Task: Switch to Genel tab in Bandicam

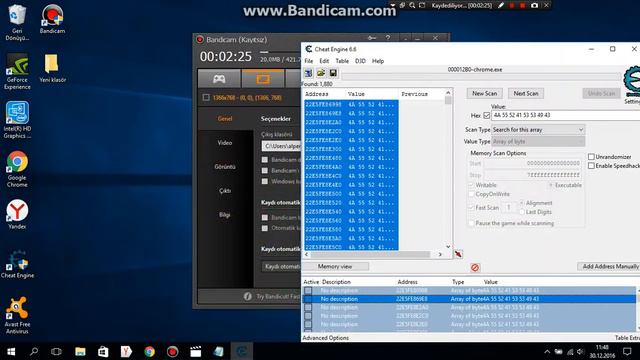Action: [x=225, y=119]
